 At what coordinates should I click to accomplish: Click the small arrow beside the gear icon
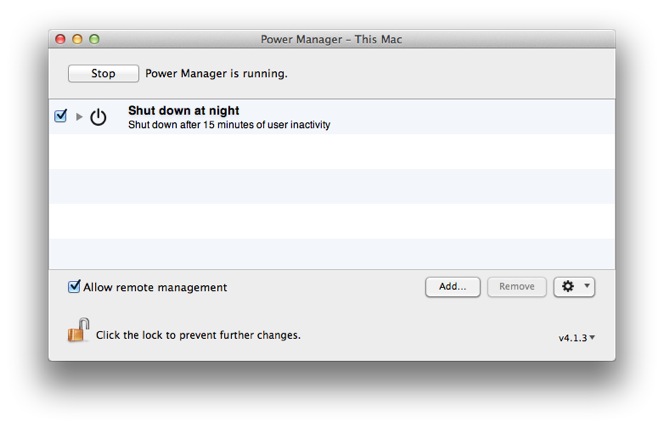tap(587, 286)
